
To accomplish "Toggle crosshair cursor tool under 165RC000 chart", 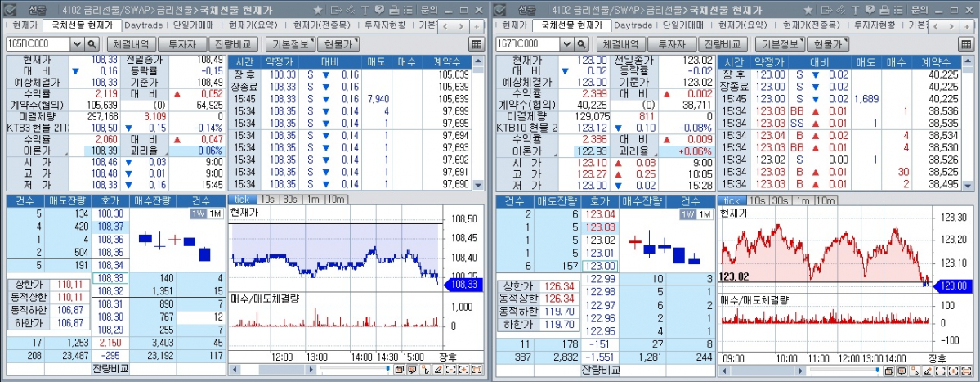I will pos(425,370).
